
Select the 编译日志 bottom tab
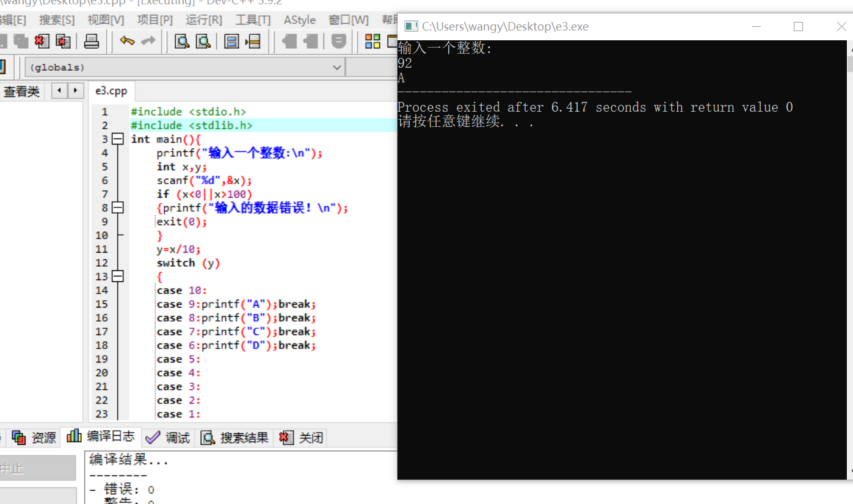point(101,436)
